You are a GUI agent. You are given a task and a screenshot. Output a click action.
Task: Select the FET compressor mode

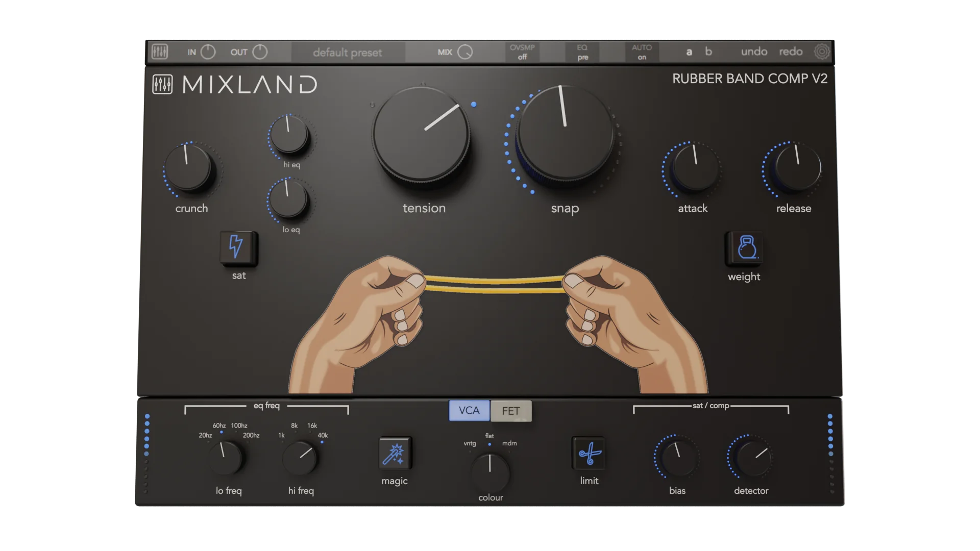coord(511,411)
